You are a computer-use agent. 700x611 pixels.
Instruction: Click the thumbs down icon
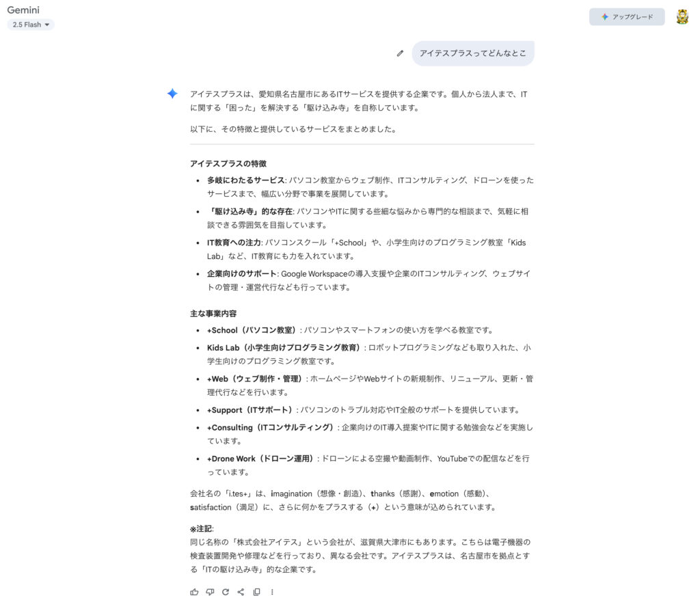pos(210,592)
